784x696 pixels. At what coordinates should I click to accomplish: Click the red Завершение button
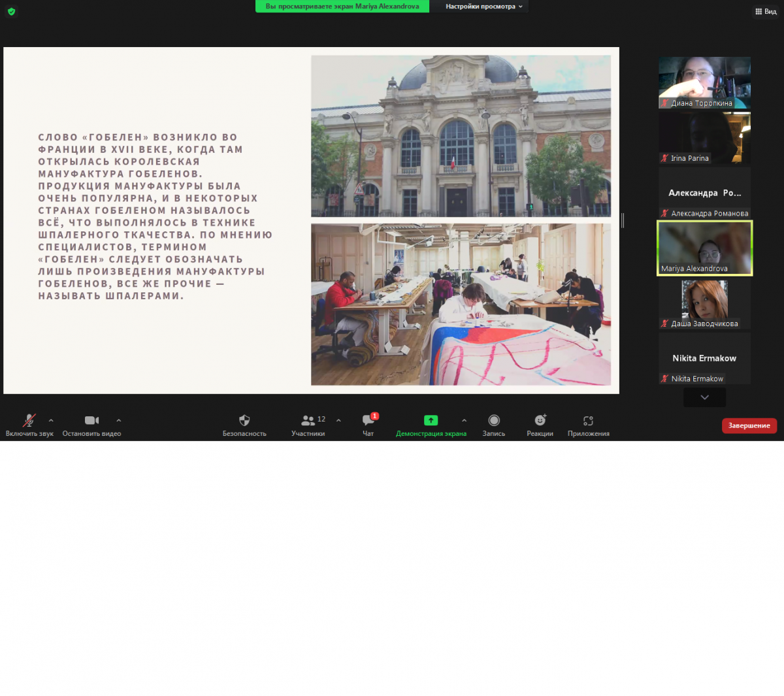click(749, 425)
